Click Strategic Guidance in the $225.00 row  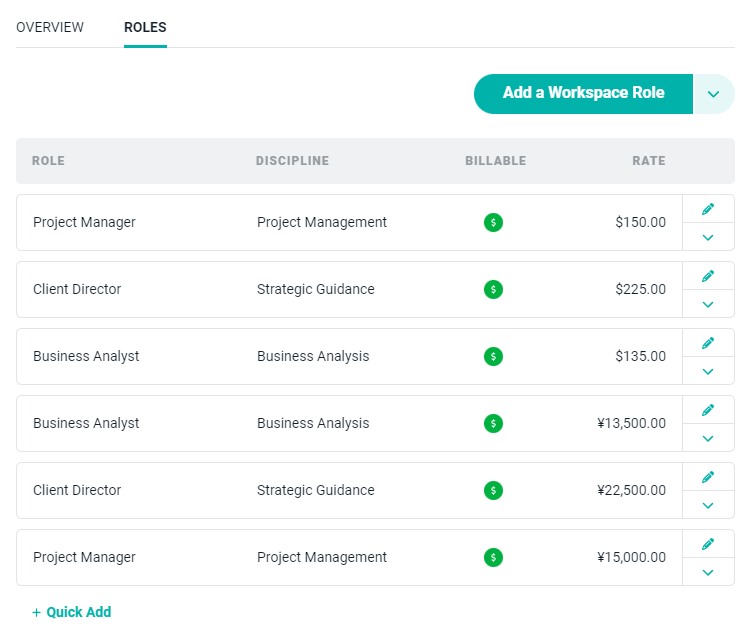(316, 290)
